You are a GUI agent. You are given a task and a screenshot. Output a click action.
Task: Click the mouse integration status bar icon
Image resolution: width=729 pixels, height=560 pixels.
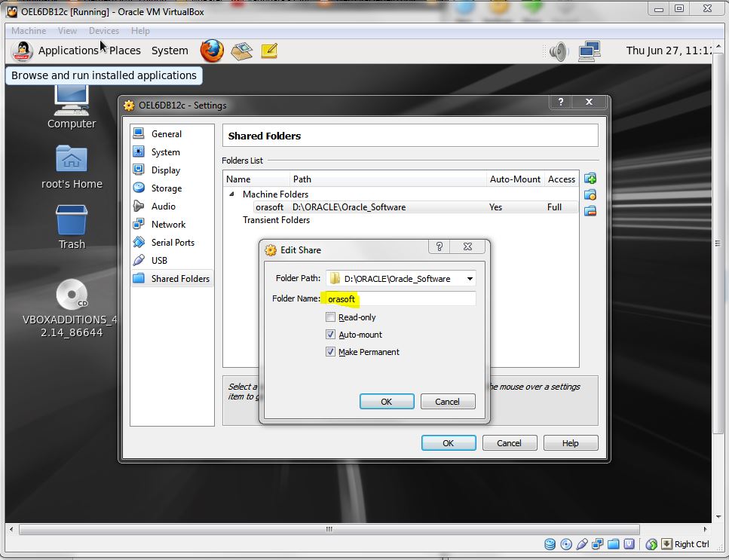tap(651, 544)
